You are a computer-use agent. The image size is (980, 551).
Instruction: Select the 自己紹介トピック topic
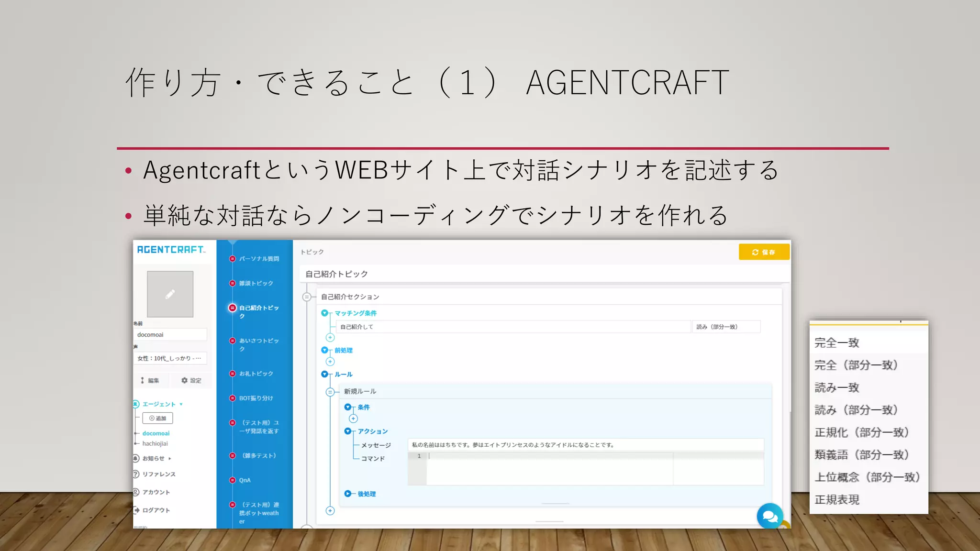tap(259, 312)
